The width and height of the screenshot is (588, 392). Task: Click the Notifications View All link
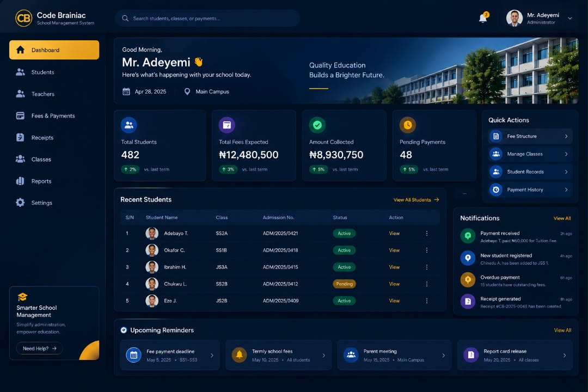(562, 218)
